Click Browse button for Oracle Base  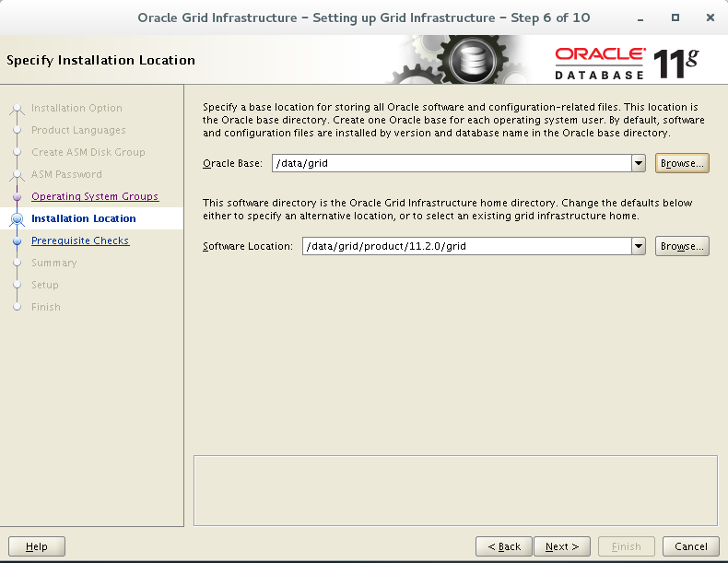(x=682, y=163)
